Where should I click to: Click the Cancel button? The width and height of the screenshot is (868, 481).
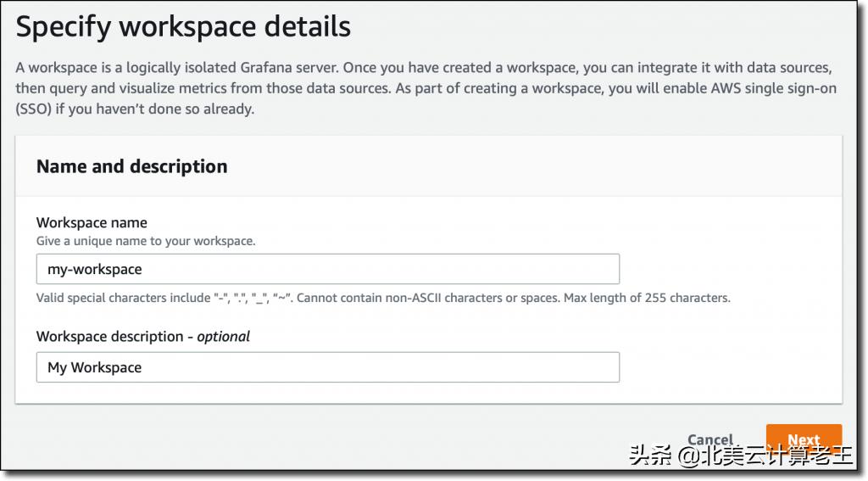709,439
